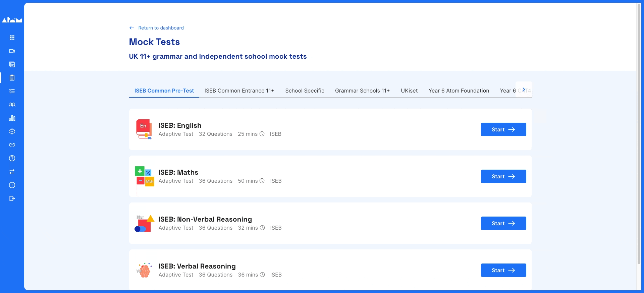Select the ISEB Common Pre-Test tab
Screen dimensions: 644x293
164,91
